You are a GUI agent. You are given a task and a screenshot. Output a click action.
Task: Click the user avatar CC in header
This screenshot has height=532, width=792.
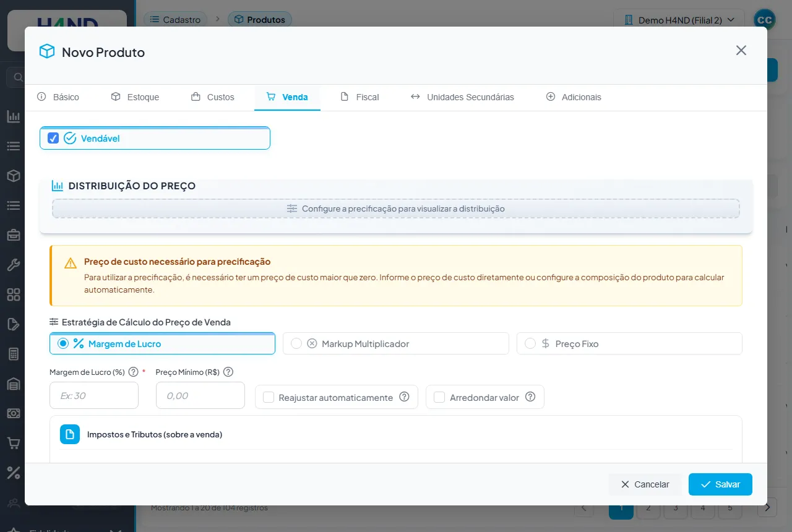point(765,20)
